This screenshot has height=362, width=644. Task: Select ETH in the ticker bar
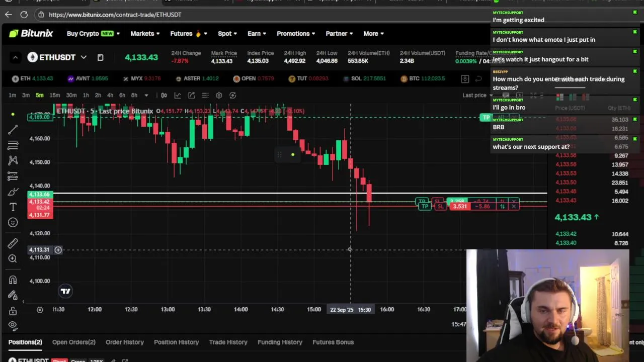(x=32, y=78)
